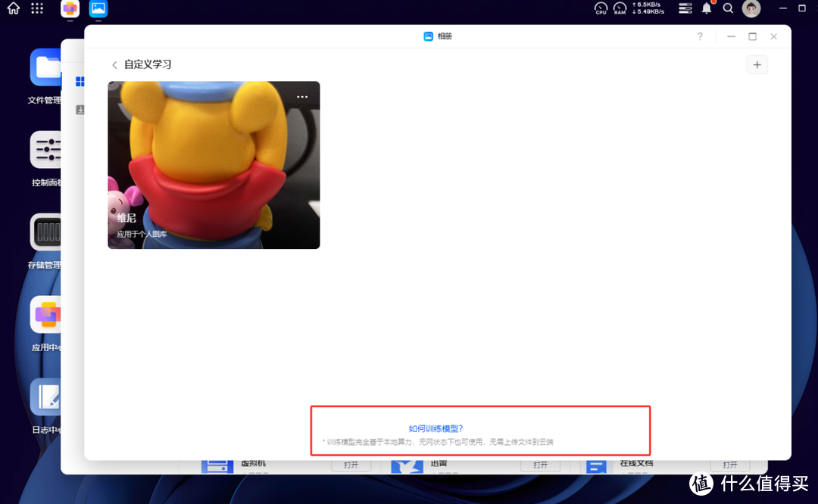This screenshot has width=818, height=504.
Task: Open the task list icon beside the bell
Action: click(x=685, y=8)
